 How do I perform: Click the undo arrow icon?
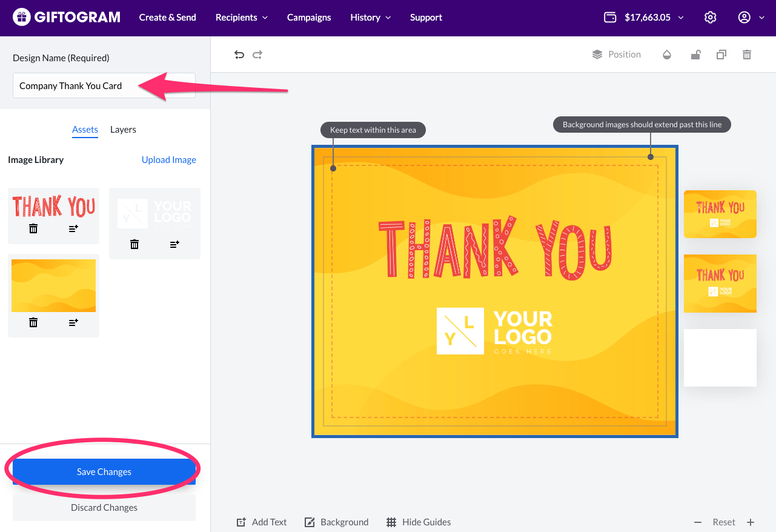coord(239,55)
